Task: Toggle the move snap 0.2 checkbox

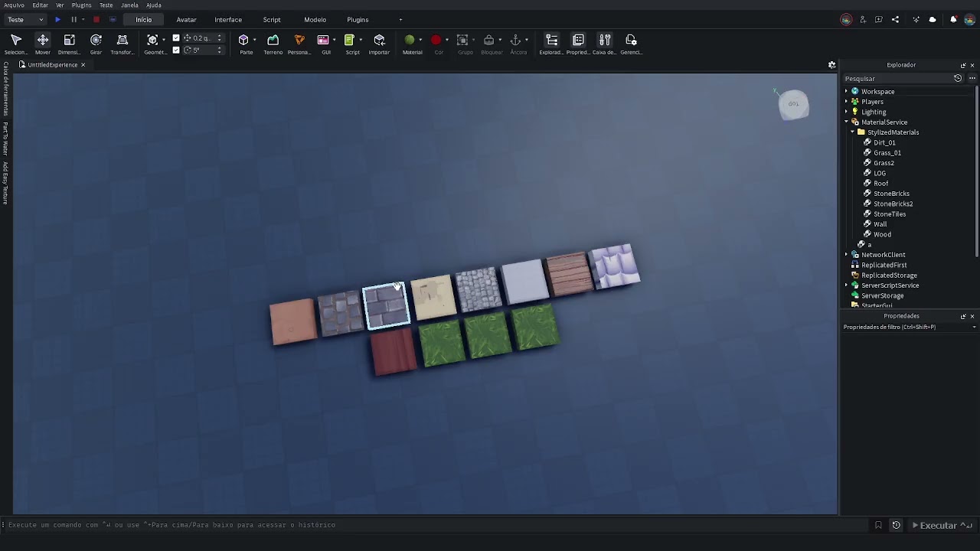Action: (176, 37)
